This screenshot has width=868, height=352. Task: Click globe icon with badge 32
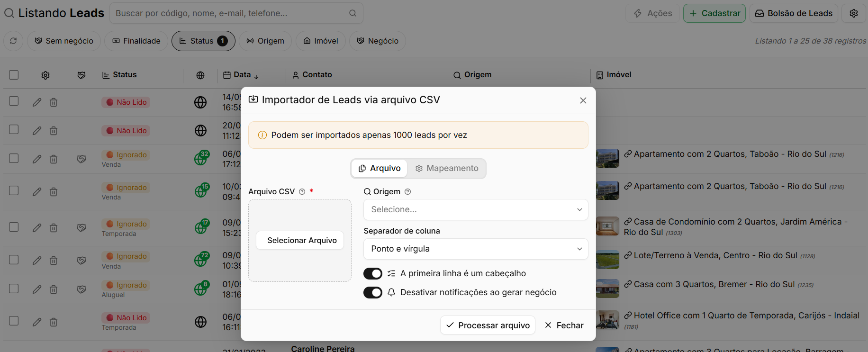(201, 158)
